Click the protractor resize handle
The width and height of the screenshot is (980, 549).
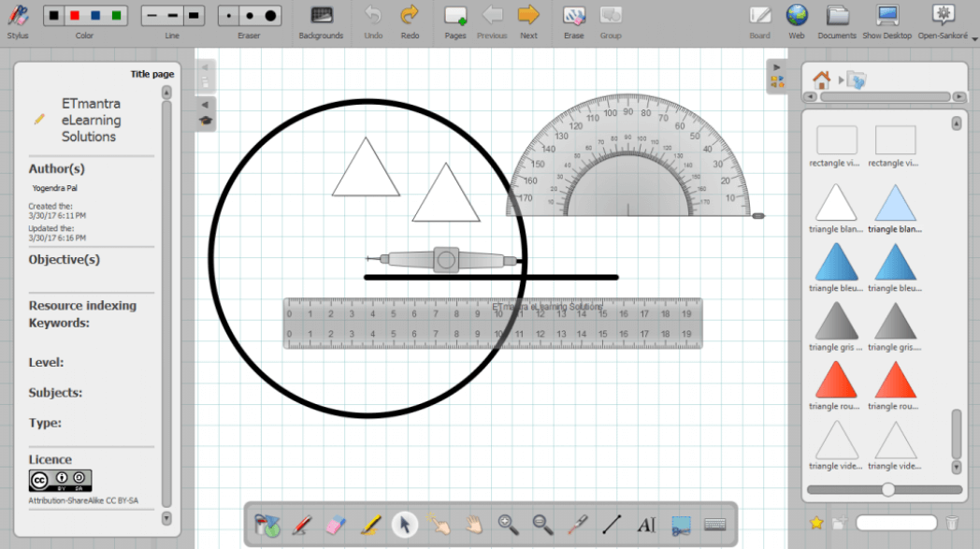pyautogui.click(x=758, y=216)
